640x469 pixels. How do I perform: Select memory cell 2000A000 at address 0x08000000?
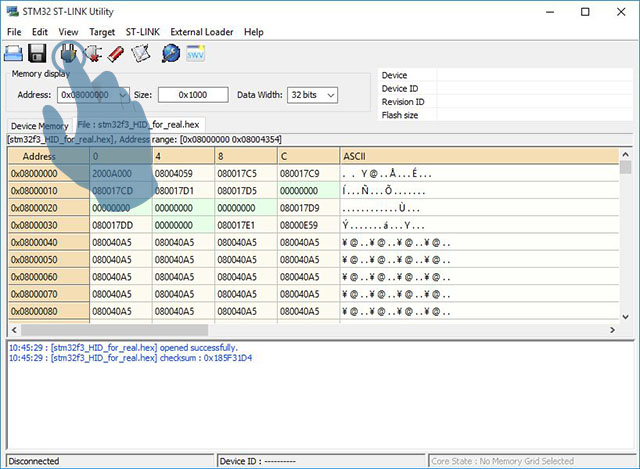click(x=112, y=174)
